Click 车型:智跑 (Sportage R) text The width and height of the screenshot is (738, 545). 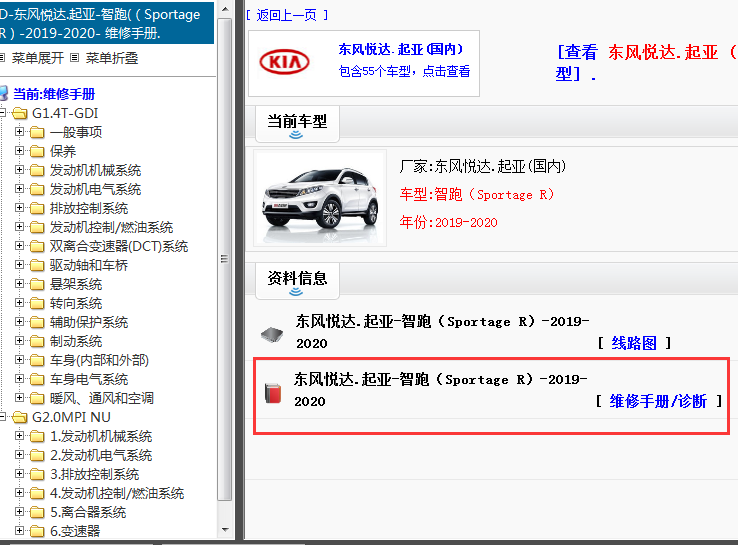pos(477,194)
